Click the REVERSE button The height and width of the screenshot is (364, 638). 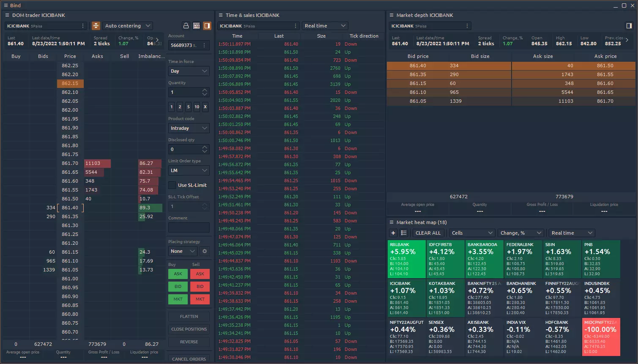(x=189, y=342)
